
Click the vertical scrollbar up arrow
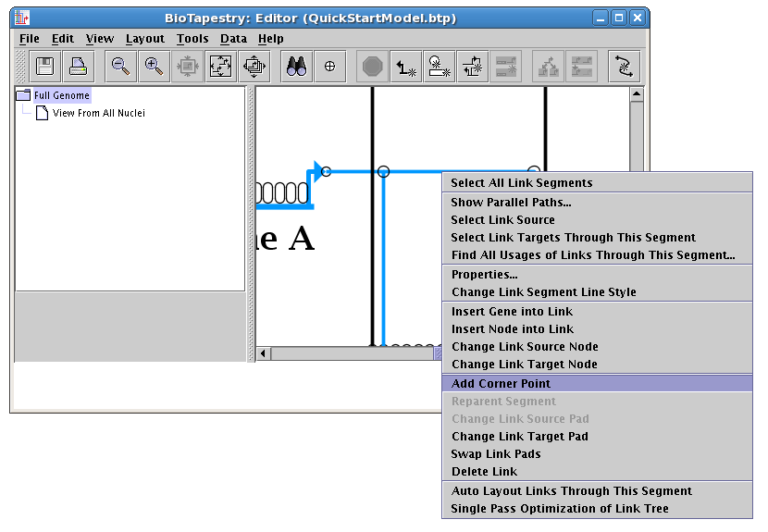point(637,93)
